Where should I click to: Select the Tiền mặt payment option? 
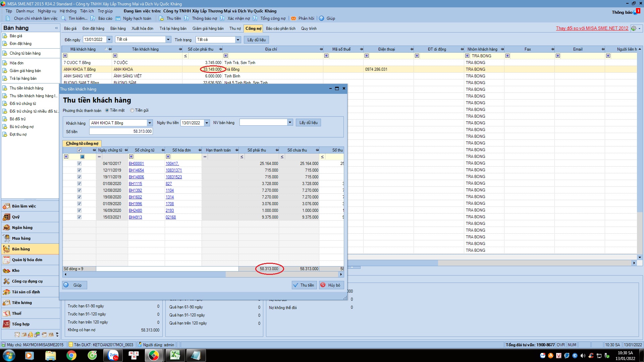(x=107, y=110)
